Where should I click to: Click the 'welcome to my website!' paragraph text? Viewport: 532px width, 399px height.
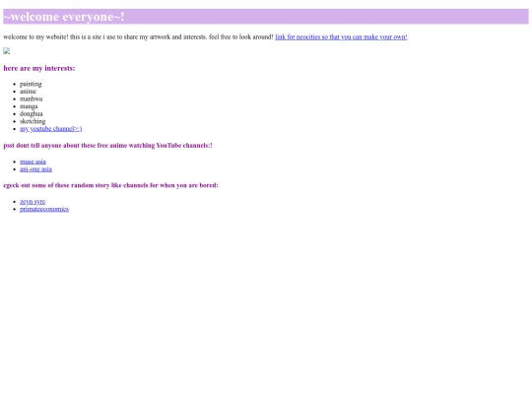[138, 37]
